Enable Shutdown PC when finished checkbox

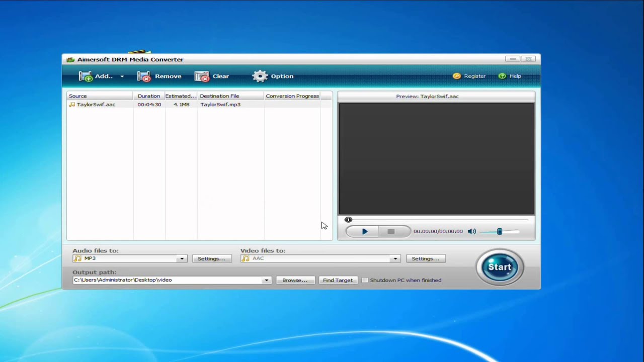point(365,280)
